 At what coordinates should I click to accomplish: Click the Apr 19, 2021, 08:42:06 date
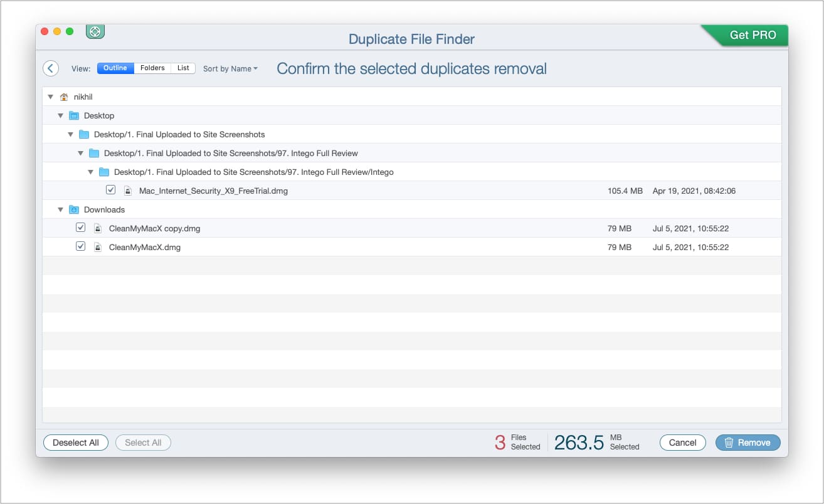coord(694,191)
